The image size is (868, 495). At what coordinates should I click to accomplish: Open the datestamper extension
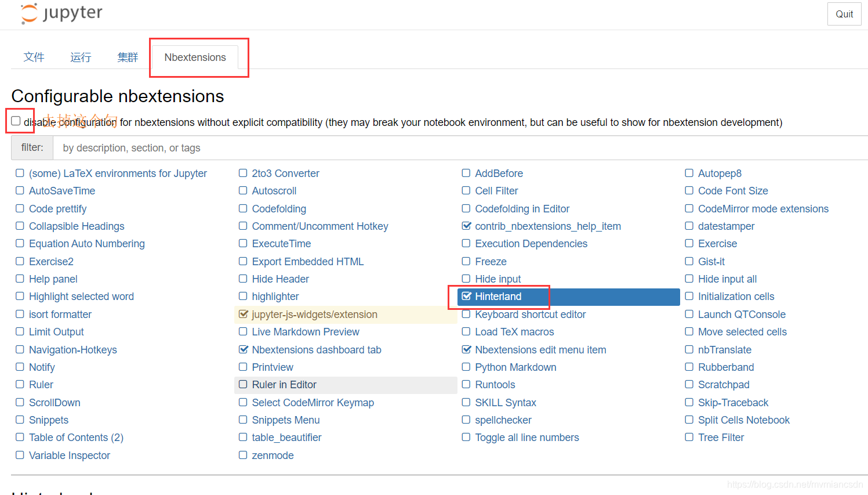726,226
